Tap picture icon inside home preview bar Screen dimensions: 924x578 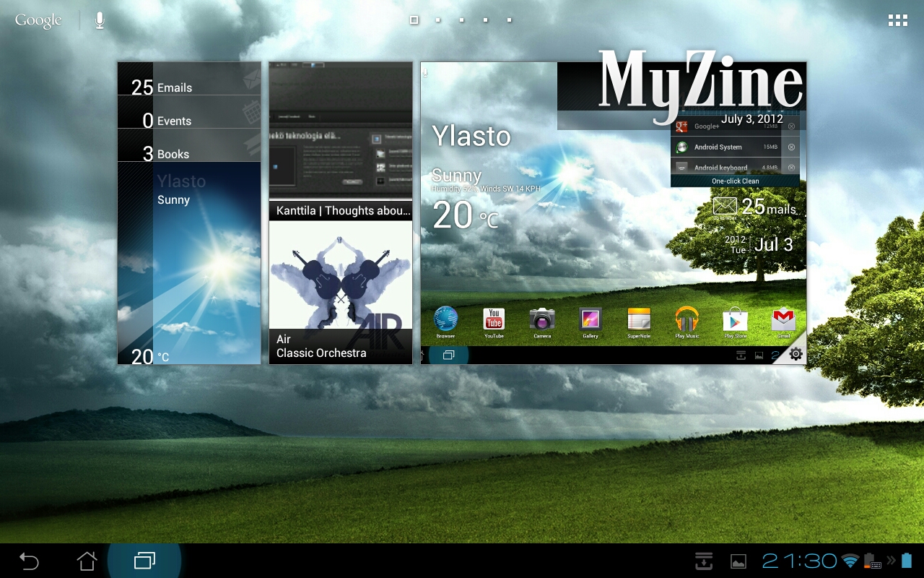(x=759, y=355)
